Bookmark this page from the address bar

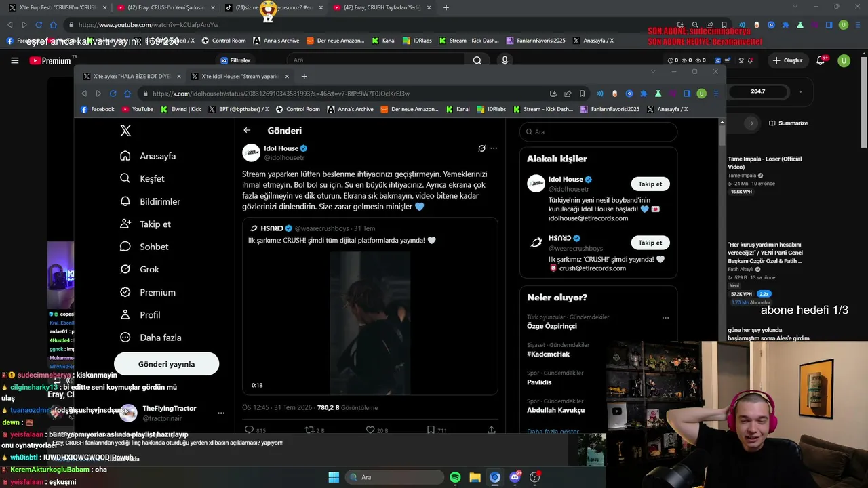pyautogui.click(x=582, y=94)
